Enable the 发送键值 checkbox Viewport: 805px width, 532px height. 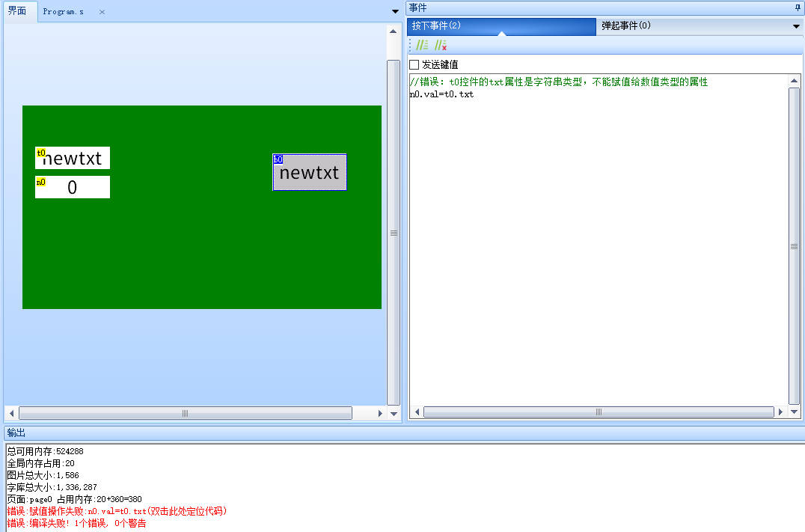pyautogui.click(x=413, y=64)
